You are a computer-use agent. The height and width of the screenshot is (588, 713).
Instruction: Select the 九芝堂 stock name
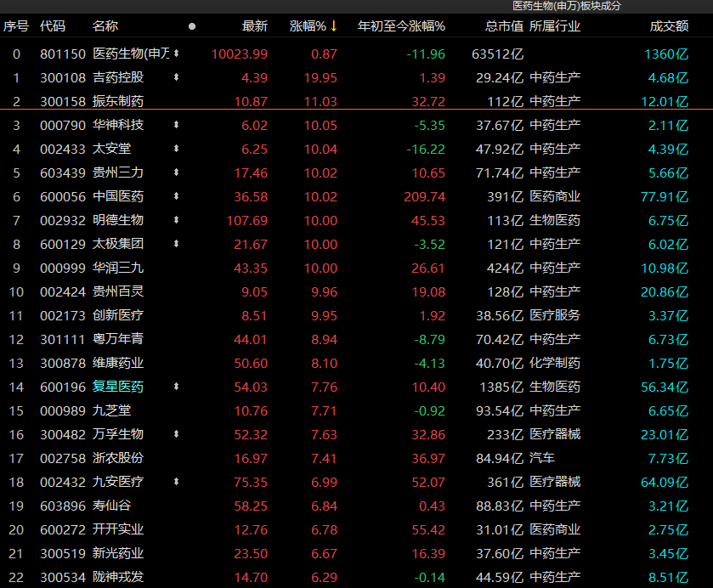(112, 410)
